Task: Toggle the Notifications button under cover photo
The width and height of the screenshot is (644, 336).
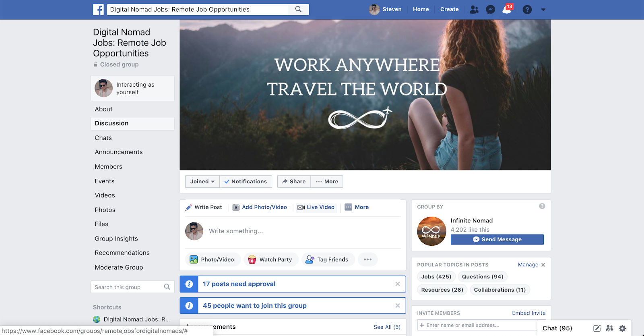Action: (246, 181)
